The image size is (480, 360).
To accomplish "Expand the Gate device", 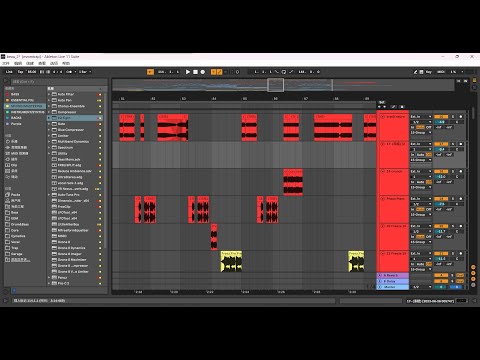I will pos(49,124).
